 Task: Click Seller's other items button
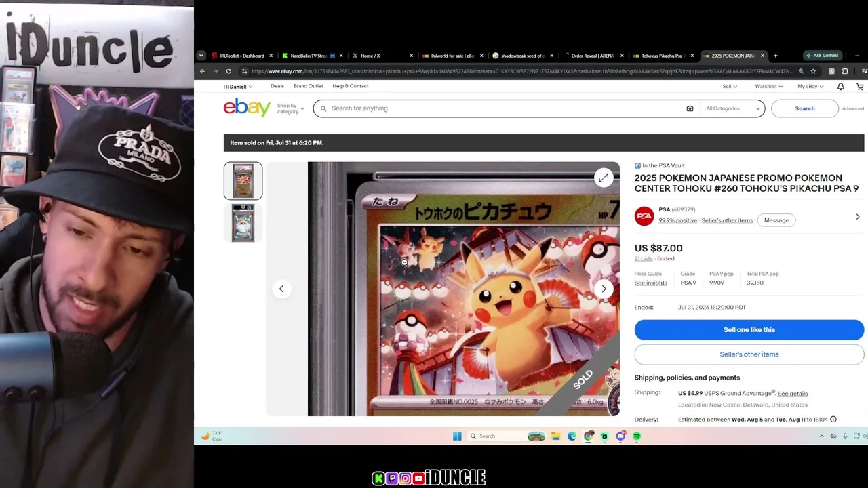(749, 354)
